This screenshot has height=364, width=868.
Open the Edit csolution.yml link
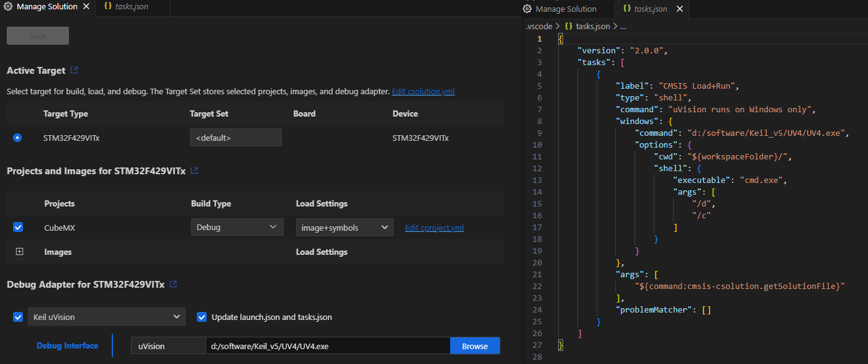click(423, 92)
